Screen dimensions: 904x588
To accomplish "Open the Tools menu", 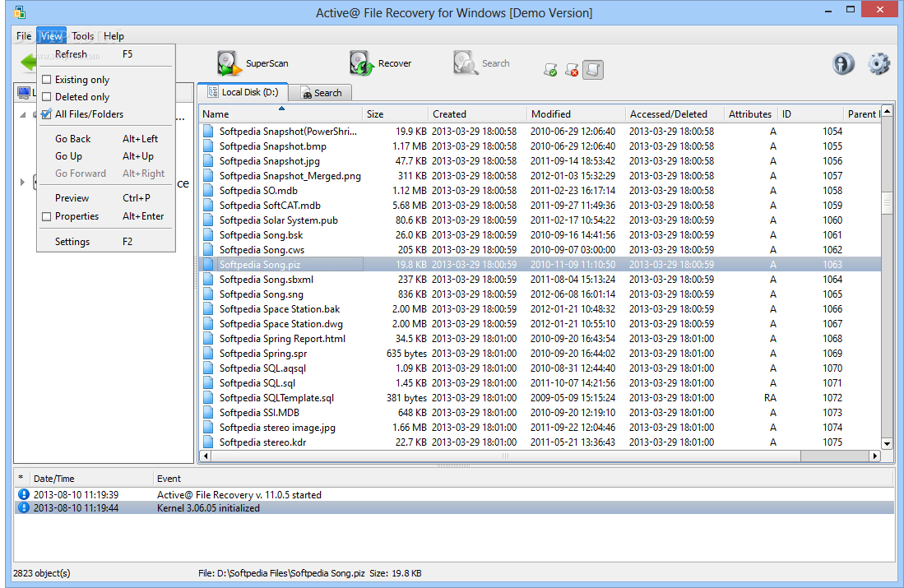I will [x=83, y=35].
